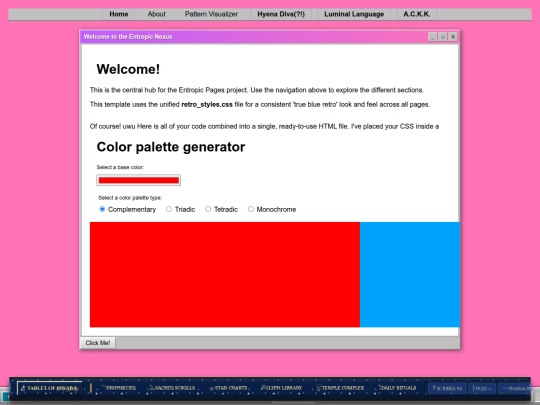Open Temple Complex in the bottom bar

click(340, 388)
